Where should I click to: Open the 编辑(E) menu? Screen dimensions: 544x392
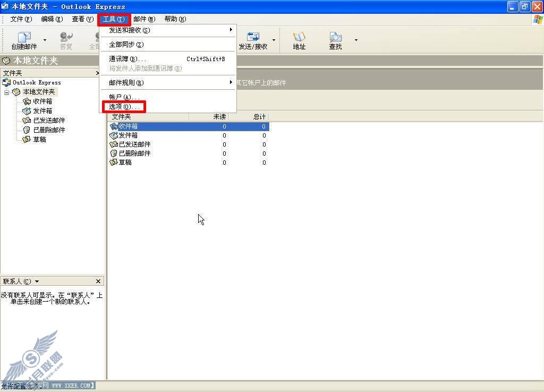click(x=52, y=19)
